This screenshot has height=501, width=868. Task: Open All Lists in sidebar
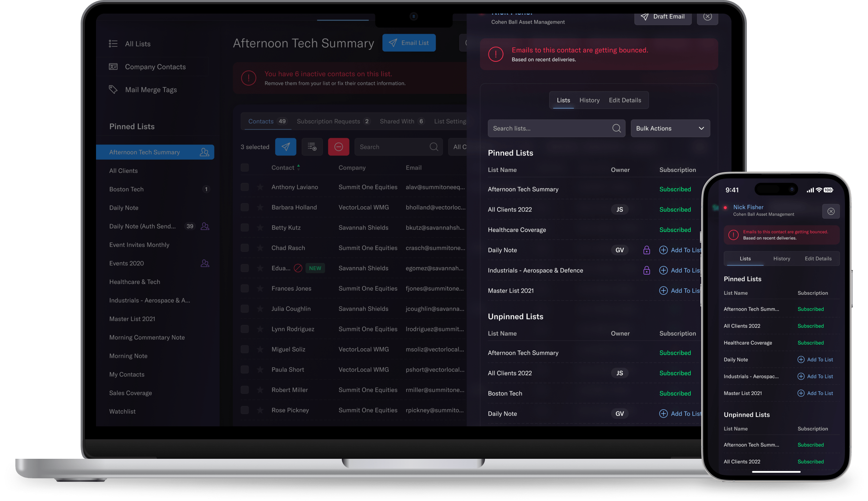click(x=130, y=44)
